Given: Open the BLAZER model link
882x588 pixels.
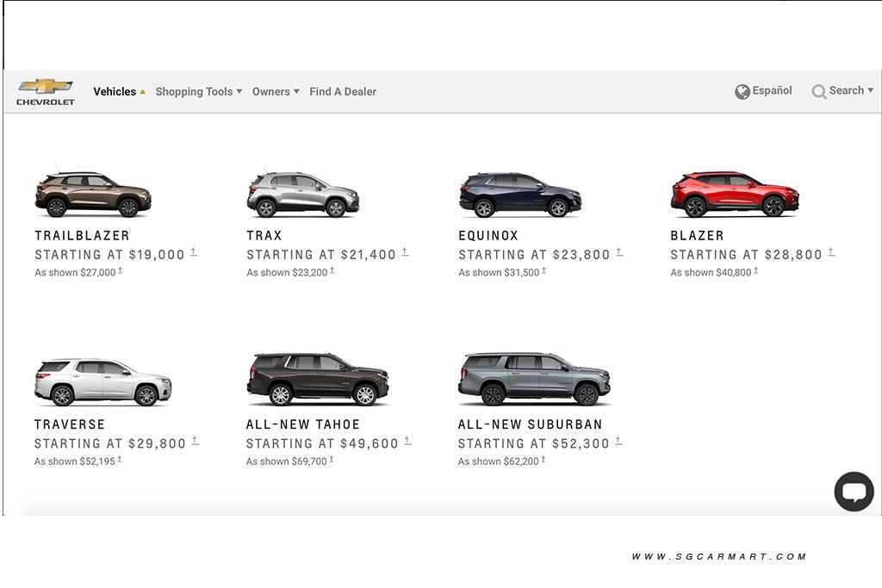Looking at the screenshot, I should (697, 236).
